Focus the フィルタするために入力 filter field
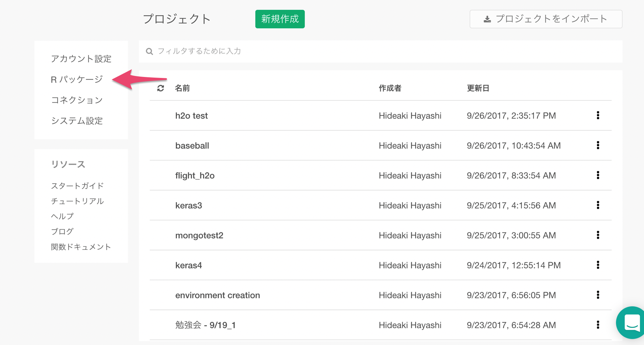644x345 pixels. (380, 51)
